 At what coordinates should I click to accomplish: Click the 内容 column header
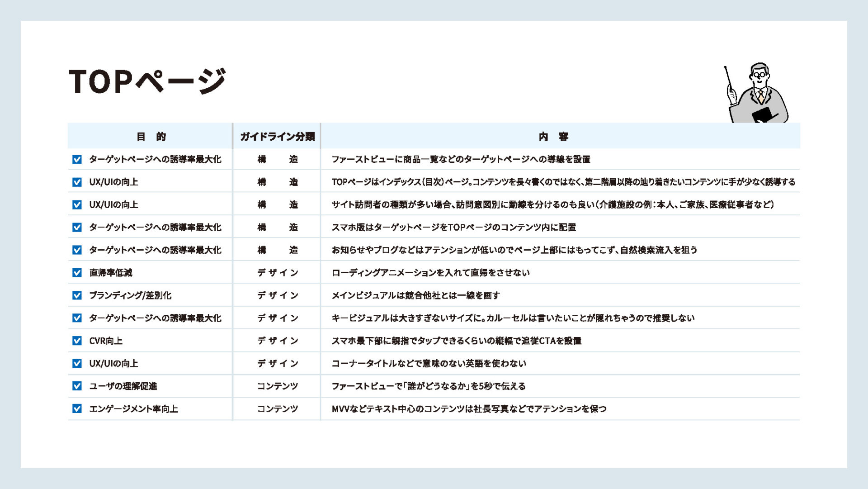pos(553,136)
